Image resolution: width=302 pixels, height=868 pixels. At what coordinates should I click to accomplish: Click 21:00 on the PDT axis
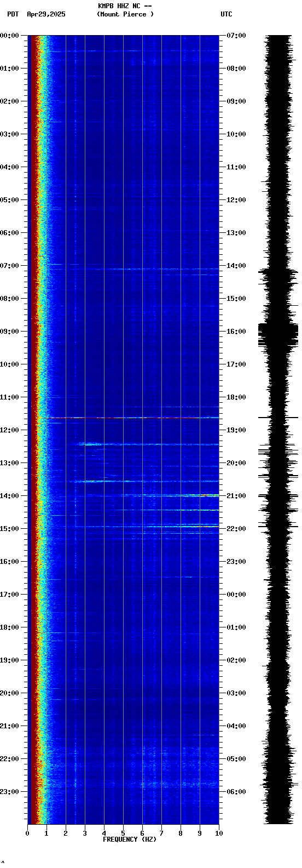[x=9, y=726]
